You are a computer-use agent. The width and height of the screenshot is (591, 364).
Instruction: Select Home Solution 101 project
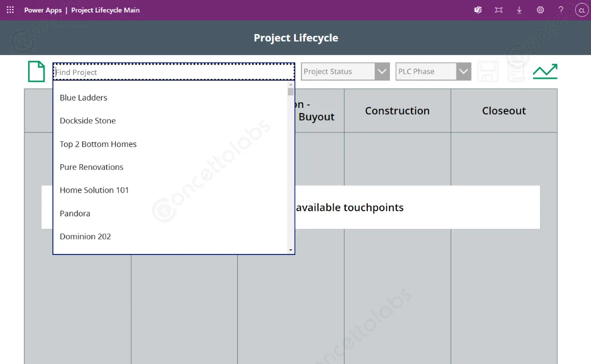click(x=94, y=190)
